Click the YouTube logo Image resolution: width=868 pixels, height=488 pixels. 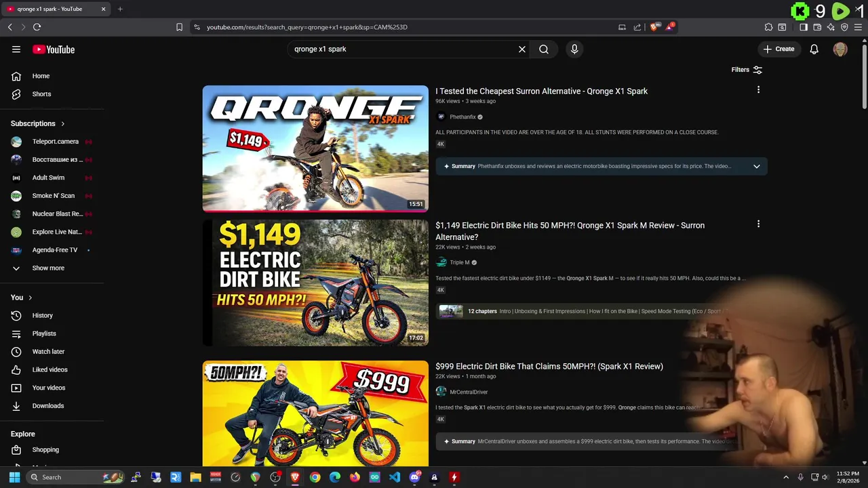pos(54,49)
